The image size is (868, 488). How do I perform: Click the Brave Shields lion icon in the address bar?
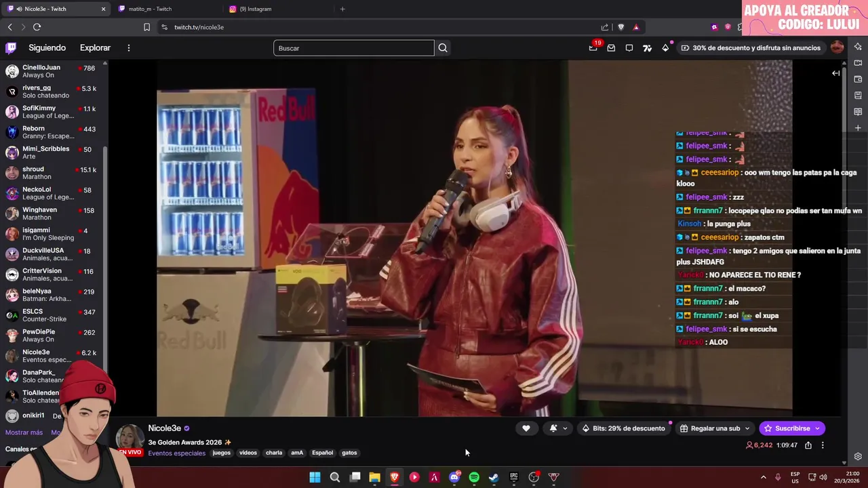click(620, 27)
